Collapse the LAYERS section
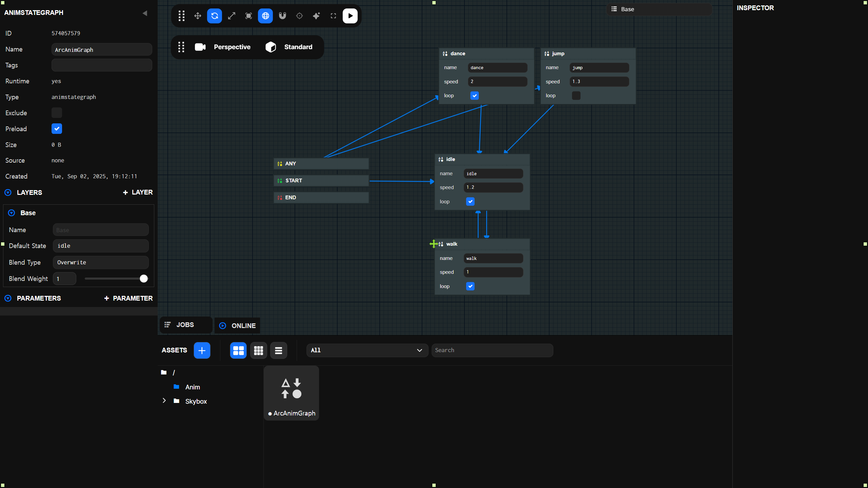Screen dimensions: 868x488 click(x=7, y=192)
